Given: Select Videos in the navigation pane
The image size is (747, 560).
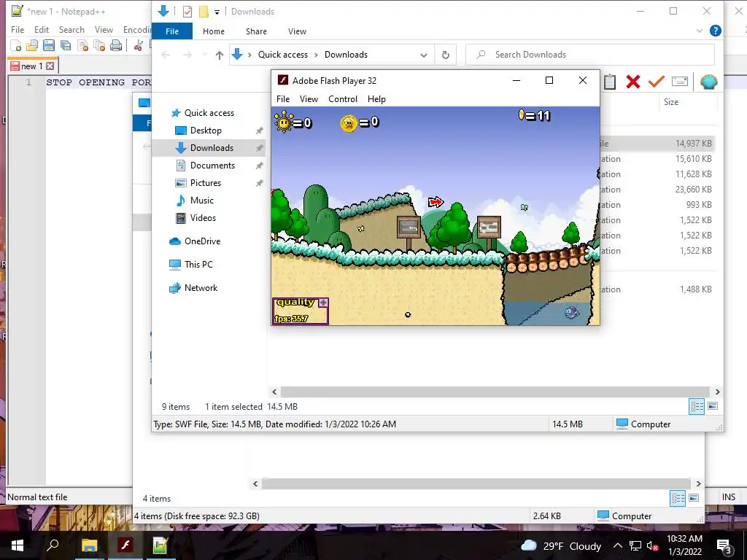Looking at the screenshot, I should [203, 218].
